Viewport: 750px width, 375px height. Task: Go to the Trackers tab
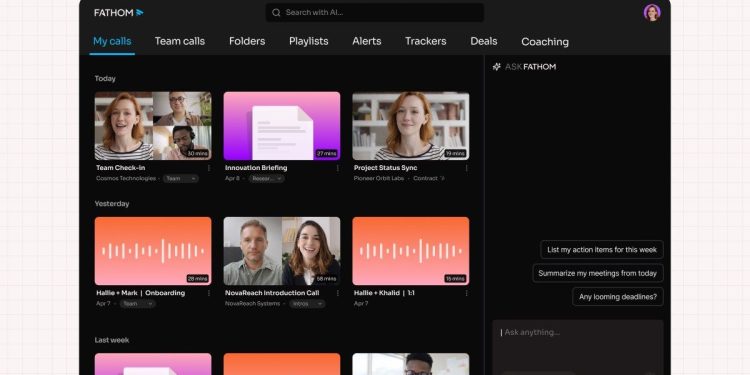point(426,42)
